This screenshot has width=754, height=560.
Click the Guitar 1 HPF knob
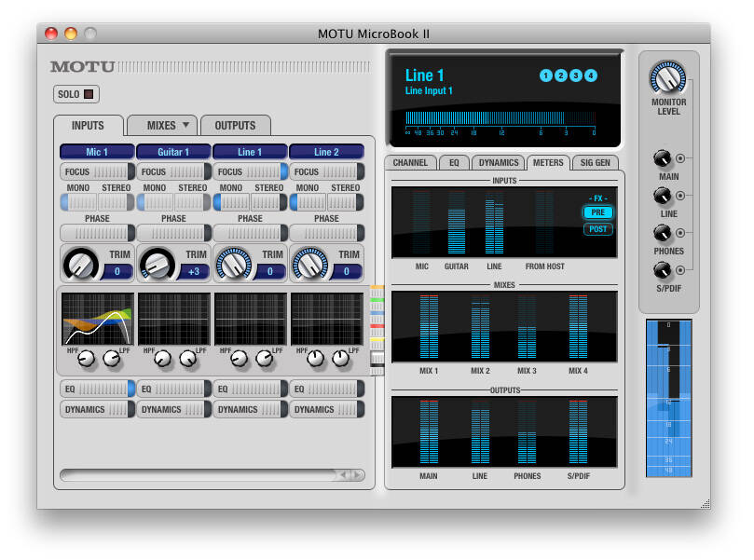[162, 358]
